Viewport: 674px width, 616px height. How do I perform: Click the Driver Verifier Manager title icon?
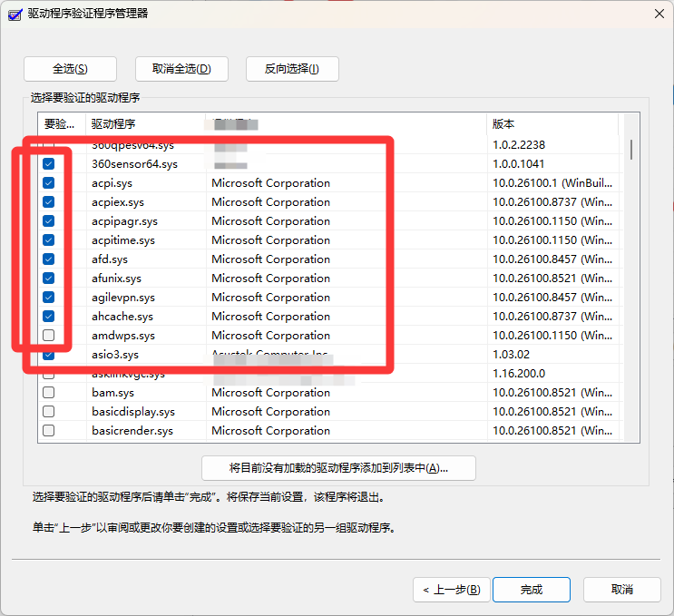pos(15,15)
